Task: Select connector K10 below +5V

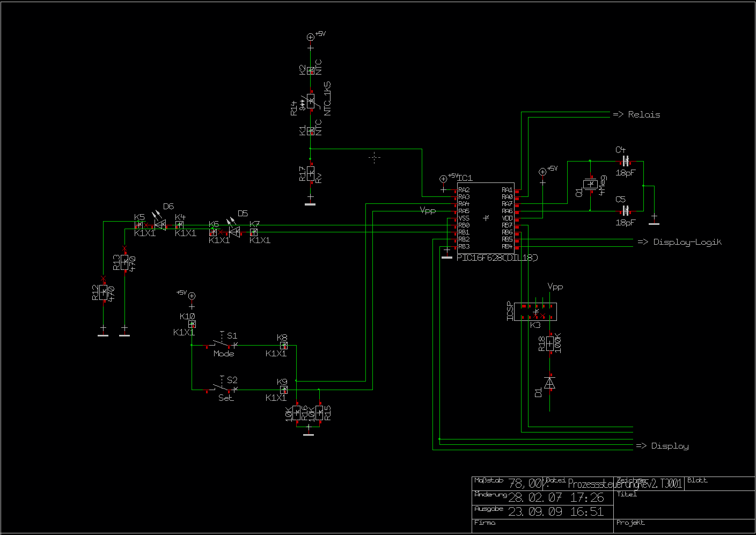Action: (x=192, y=324)
